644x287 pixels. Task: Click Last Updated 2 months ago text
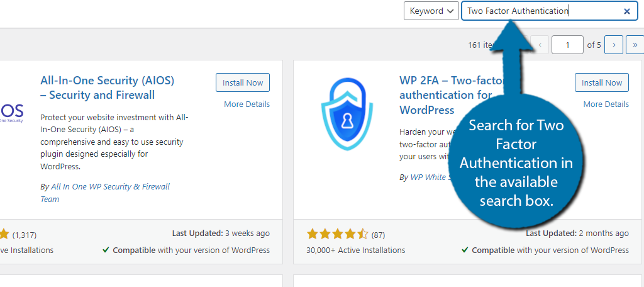pos(577,234)
